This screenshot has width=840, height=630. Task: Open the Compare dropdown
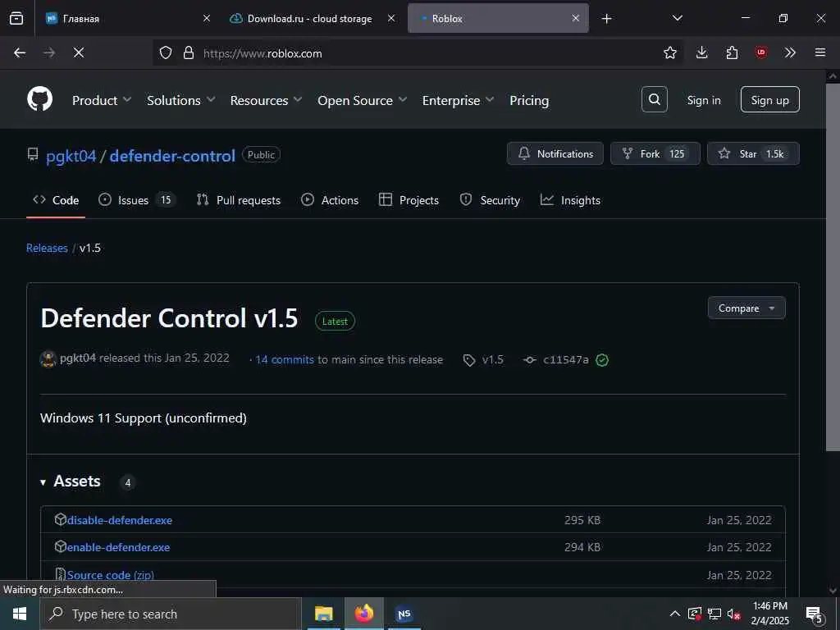[x=746, y=308]
